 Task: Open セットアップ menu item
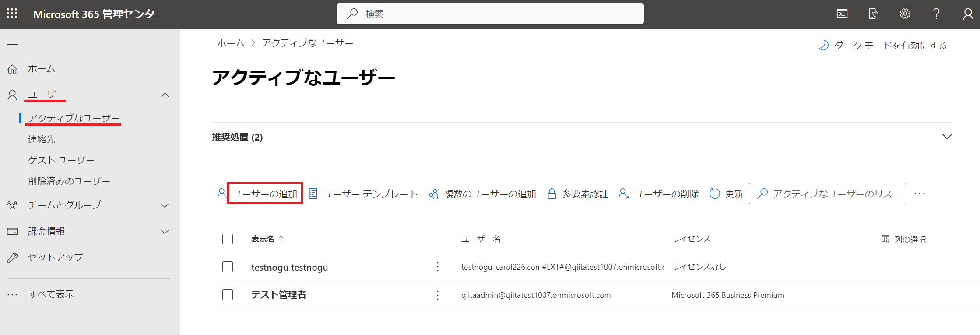(56, 257)
